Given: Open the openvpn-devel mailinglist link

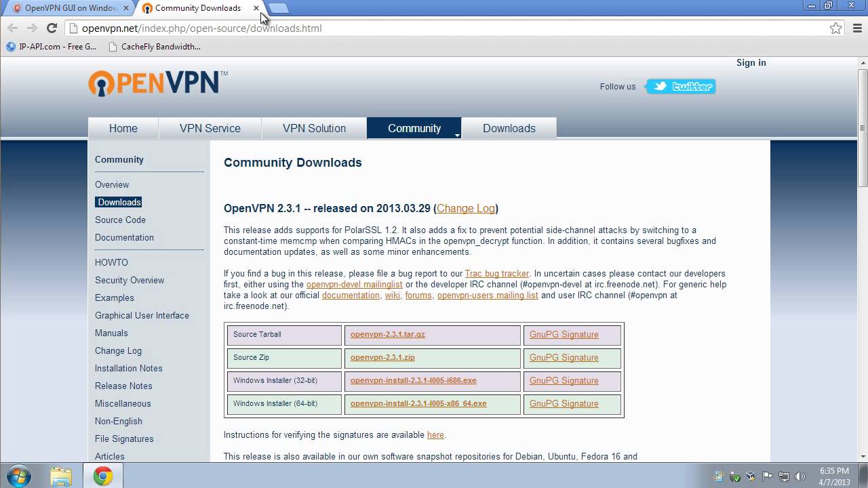Looking at the screenshot, I should (x=354, y=285).
